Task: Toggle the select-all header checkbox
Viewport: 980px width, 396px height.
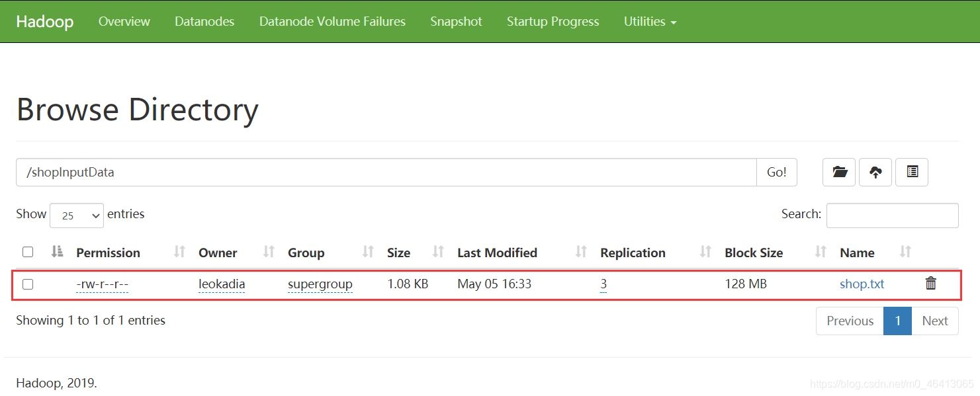Action: (x=28, y=252)
